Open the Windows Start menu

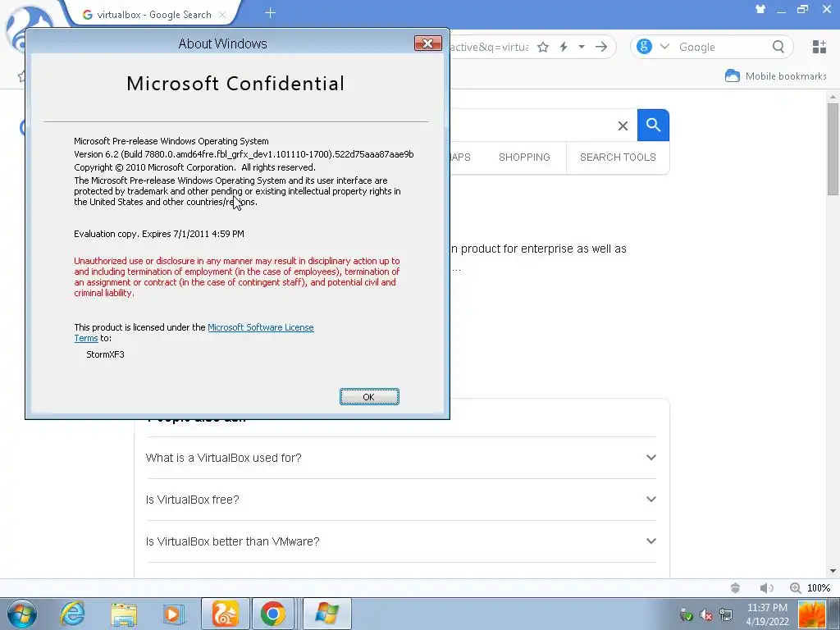22,614
